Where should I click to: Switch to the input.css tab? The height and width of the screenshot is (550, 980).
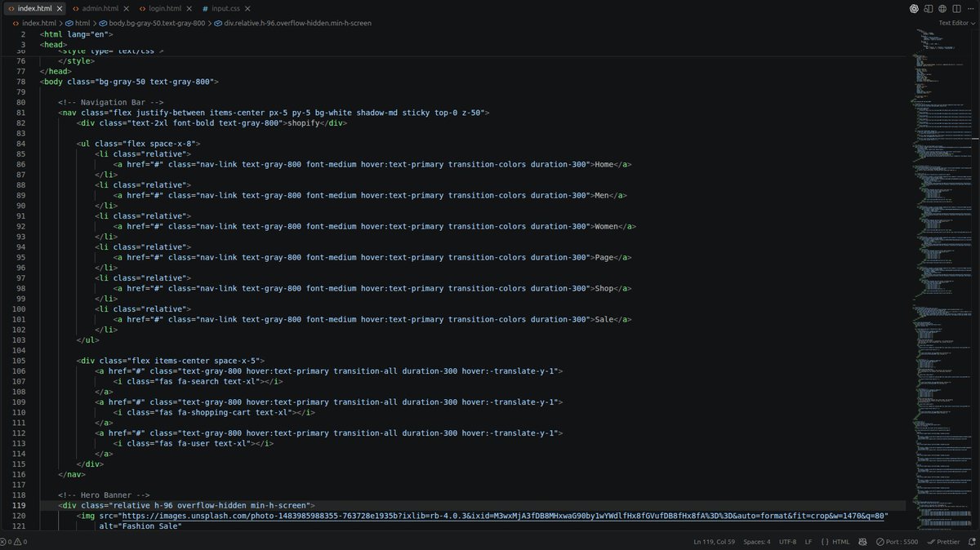point(228,8)
